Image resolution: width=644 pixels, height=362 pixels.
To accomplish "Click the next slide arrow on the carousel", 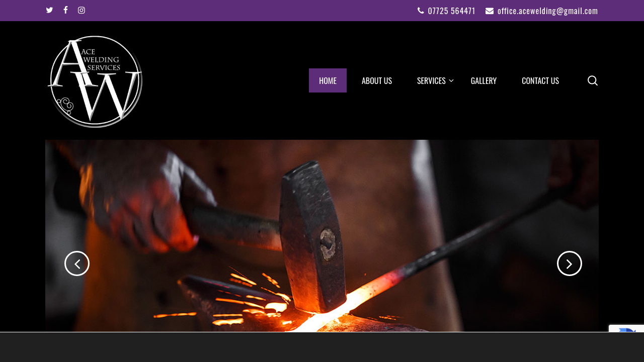I will tap(570, 263).
